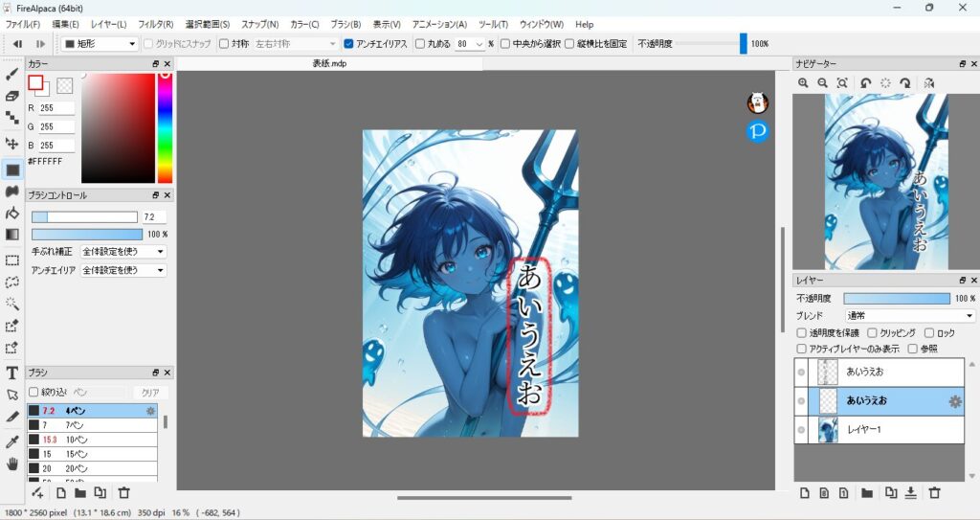Rotate canvas right in Navigator
This screenshot has width=980, height=520.
pos(905,82)
